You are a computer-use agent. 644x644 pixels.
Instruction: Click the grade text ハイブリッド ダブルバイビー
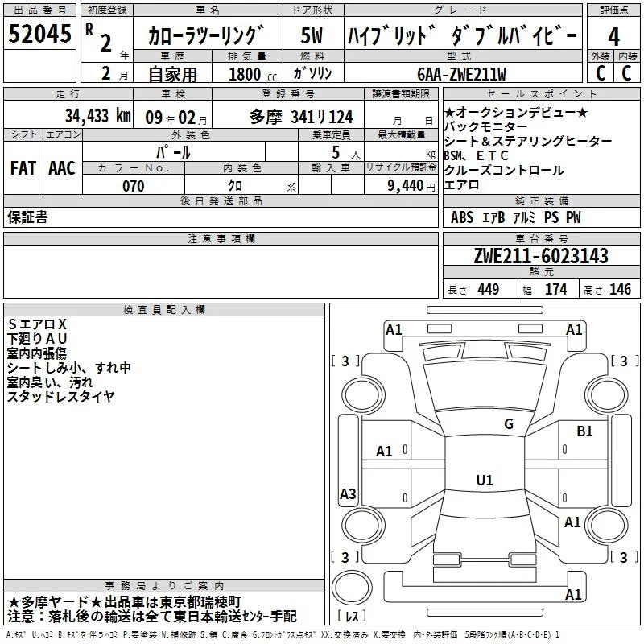click(462, 35)
